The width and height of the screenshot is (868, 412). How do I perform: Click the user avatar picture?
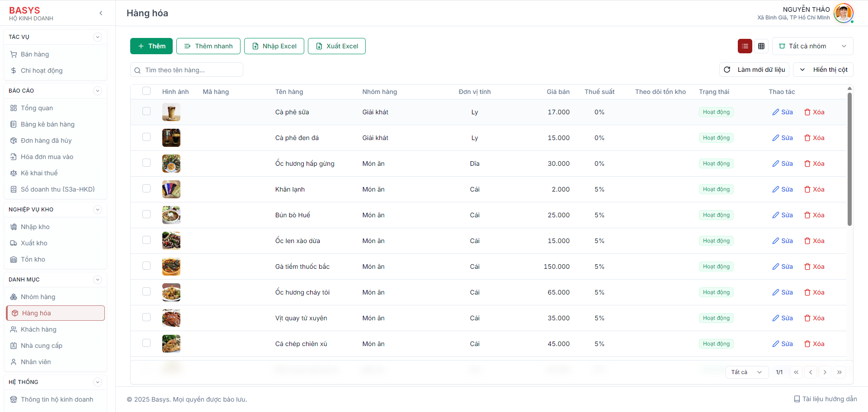click(843, 13)
